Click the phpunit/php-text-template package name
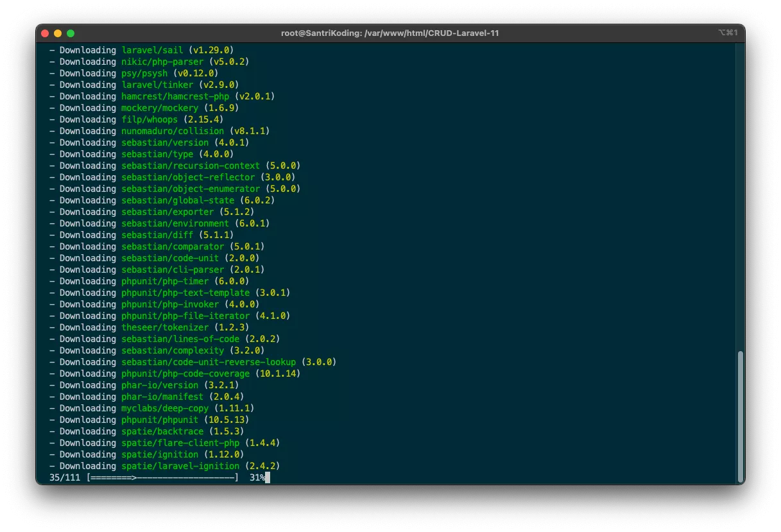The image size is (781, 532). (185, 293)
